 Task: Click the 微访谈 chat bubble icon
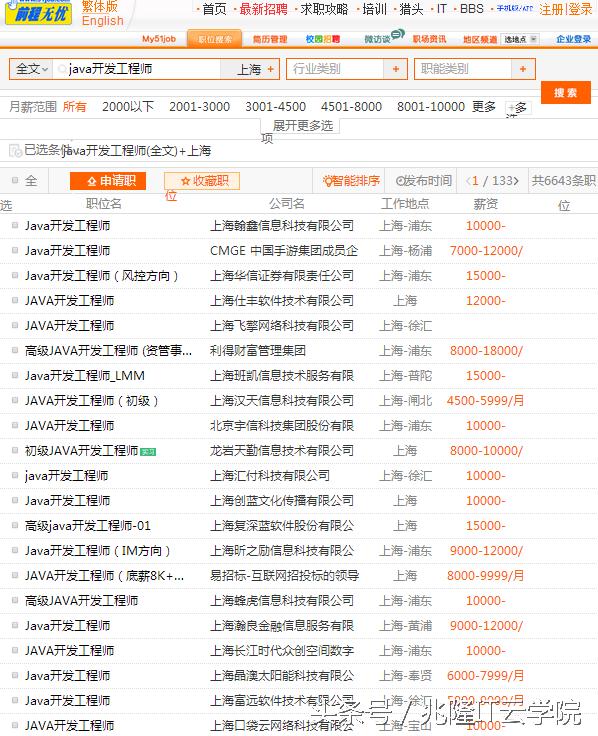tap(398, 34)
